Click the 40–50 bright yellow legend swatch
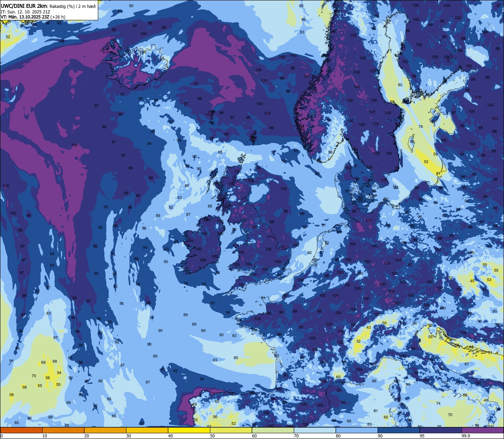Screen dimensions: 504x439 [x=189, y=430]
